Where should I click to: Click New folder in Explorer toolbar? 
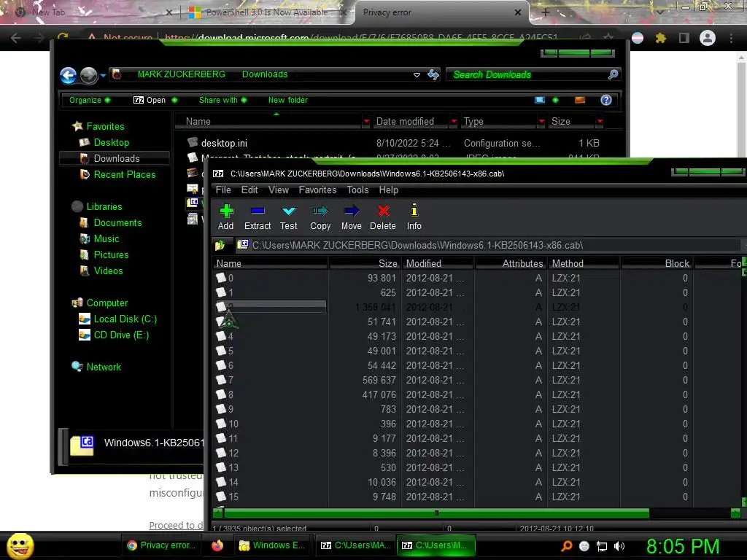287,100
